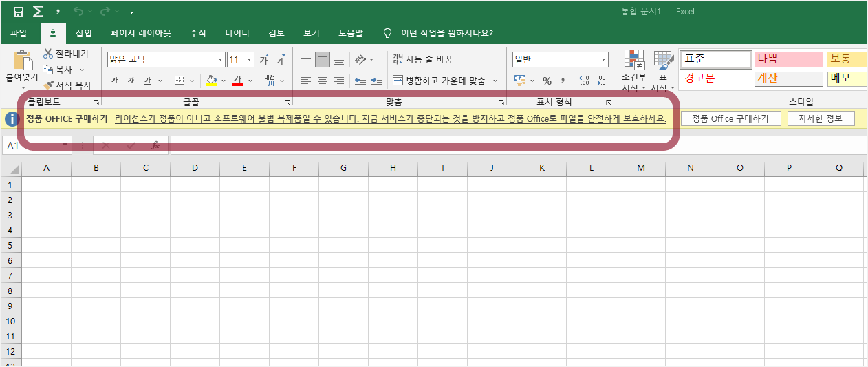The height and width of the screenshot is (367, 868).
Task: Open the 파일 (File) tab
Action: [19, 33]
